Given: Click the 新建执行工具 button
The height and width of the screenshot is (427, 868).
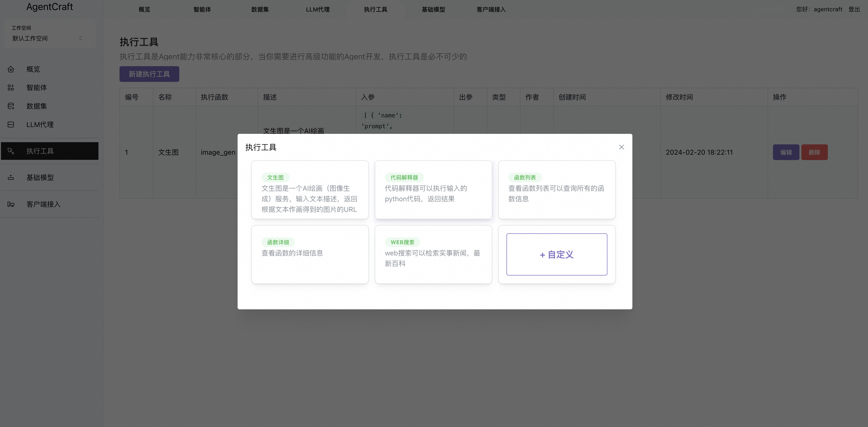Looking at the screenshot, I should [149, 74].
